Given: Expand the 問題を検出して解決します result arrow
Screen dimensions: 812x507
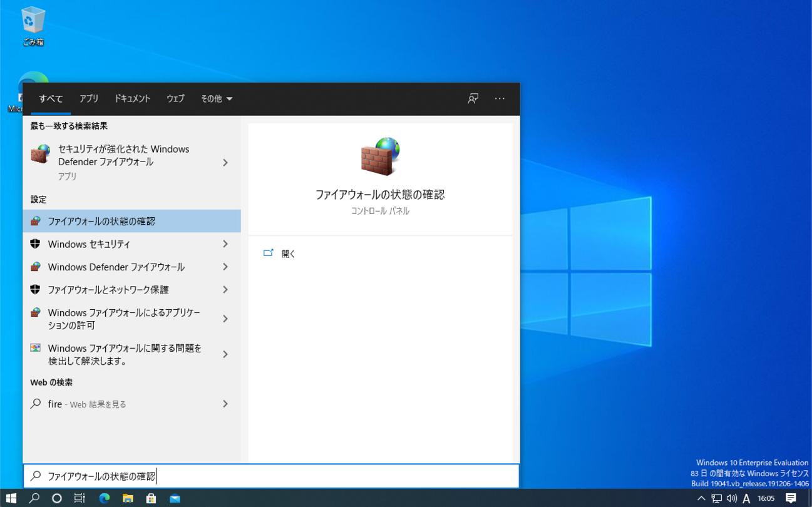Looking at the screenshot, I should point(225,355).
